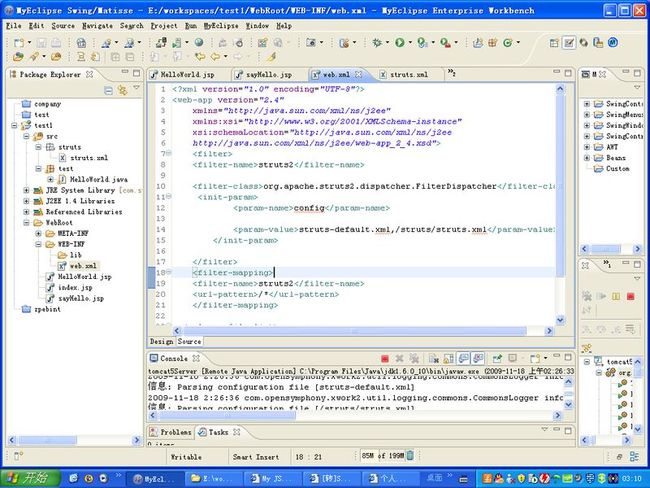Click the editor horizontal scrollbar right arrow
Image resolution: width=650 pixels, height=488 pixels.
click(x=549, y=331)
